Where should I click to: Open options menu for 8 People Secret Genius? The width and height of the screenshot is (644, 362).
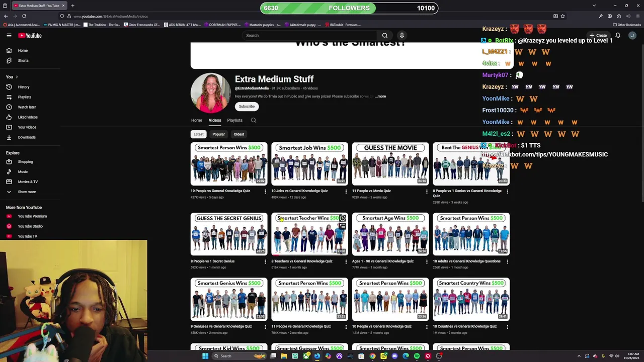(x=265, y=261)
